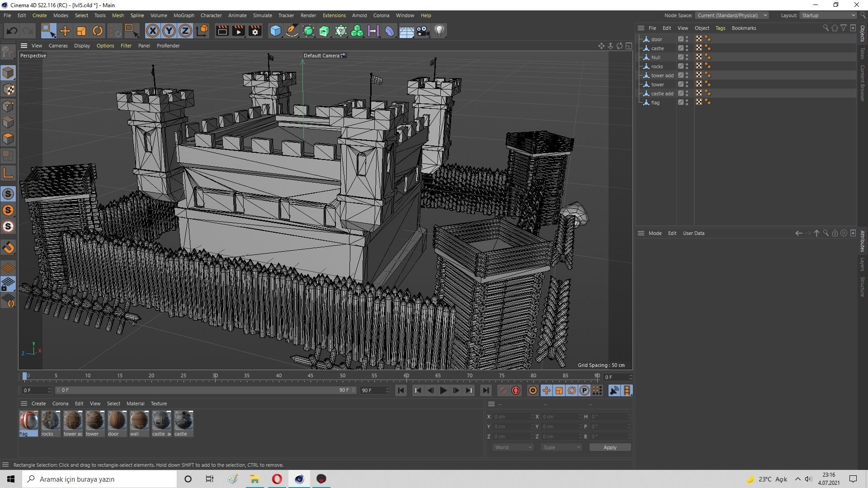Screen dimensions: 868x488
Task: Play the animation forward
Action: point(443,390)
